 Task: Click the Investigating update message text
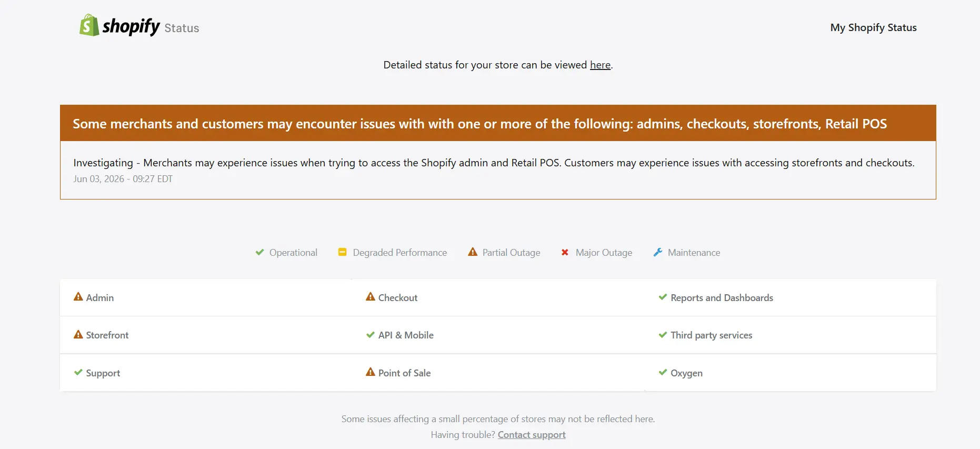[494, 163]
